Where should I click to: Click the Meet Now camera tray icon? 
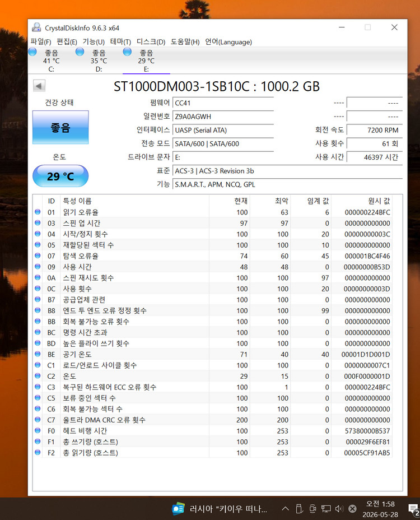312,509
